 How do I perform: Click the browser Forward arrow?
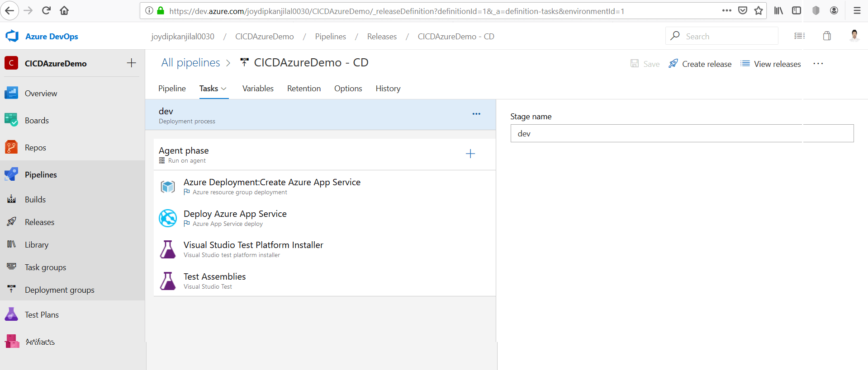click(28, 10)
